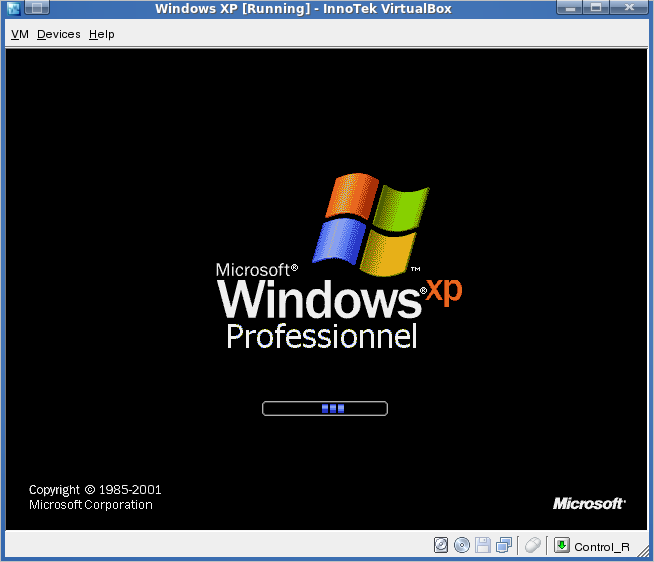This screenshot has height=562, width=654.
Task: Click the second button left of title
Action: 36,9
